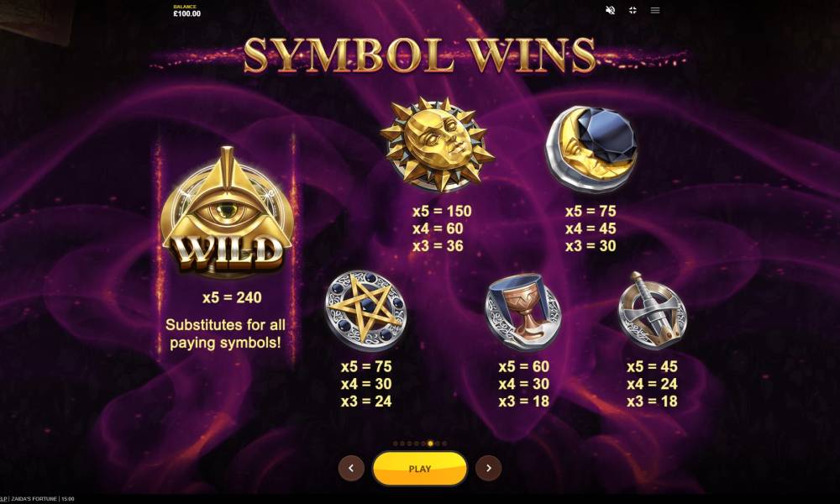Image resolution: width=840 pixels, height=504 pixels.
Task: Select the highlighted active page dot
Action: point(430,444)
